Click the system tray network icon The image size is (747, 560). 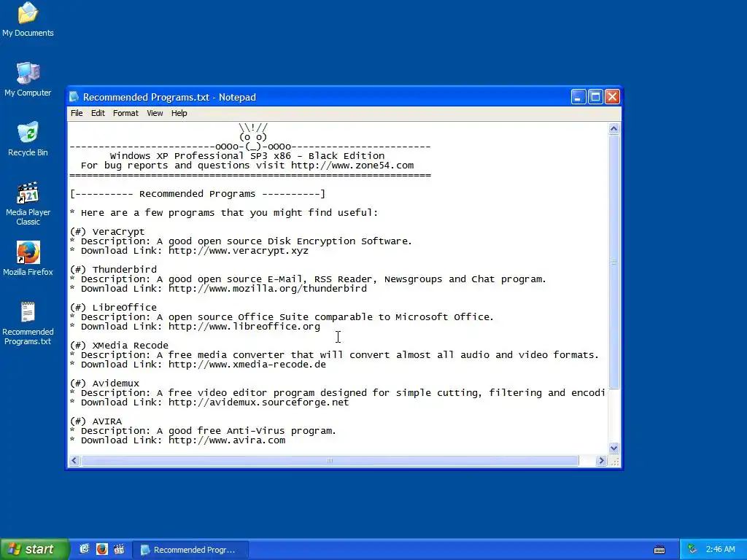[x=692, y=549]
